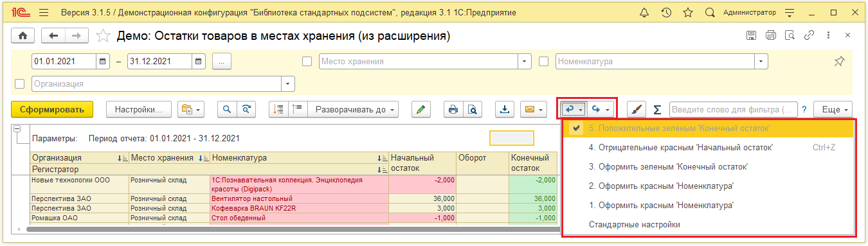Save the report using diskette icon
This screenshot has width=868, height=246.
(x=751, y=36)
